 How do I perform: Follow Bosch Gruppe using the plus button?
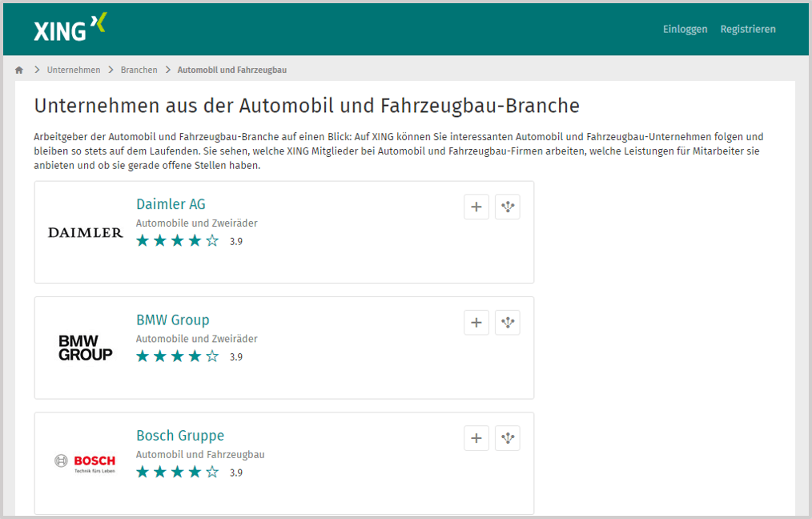coord(476,437)
